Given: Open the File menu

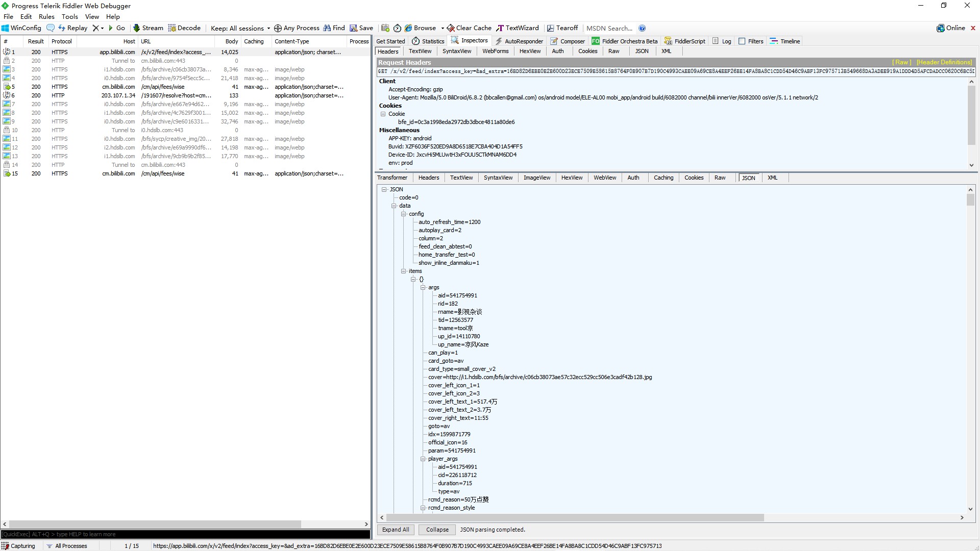Looking at the screenshot, I should click(8, 16).
